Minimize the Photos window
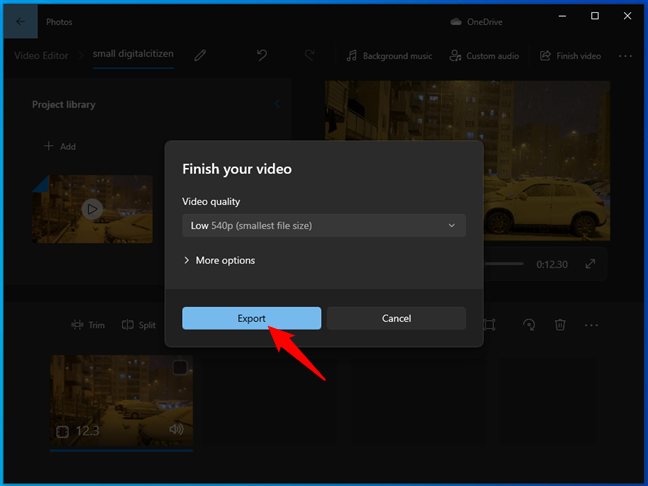The width and height of the screenshot is (648, 486). (x=562, y=16)
